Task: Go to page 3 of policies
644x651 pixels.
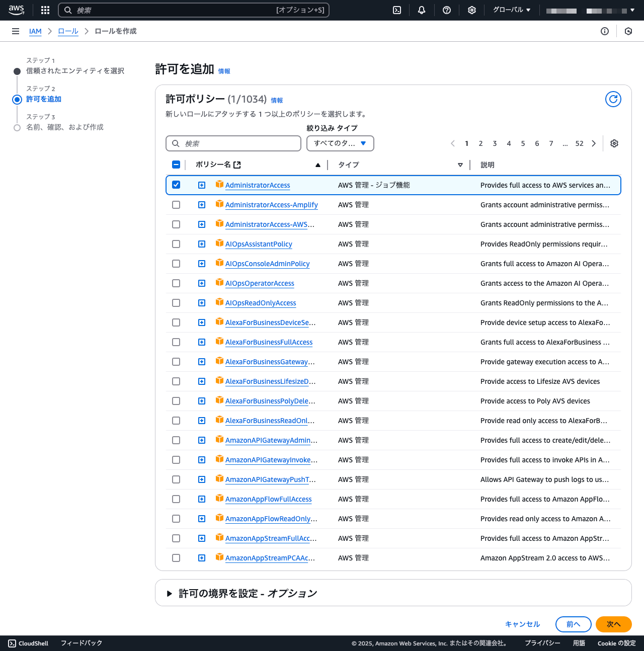Action: tap(495, 143)
